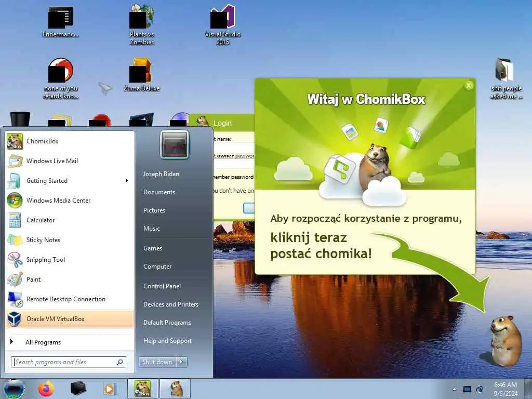Open Documents from Start menu
Viewport: 532px width, 399px height.
coord(159,192)
